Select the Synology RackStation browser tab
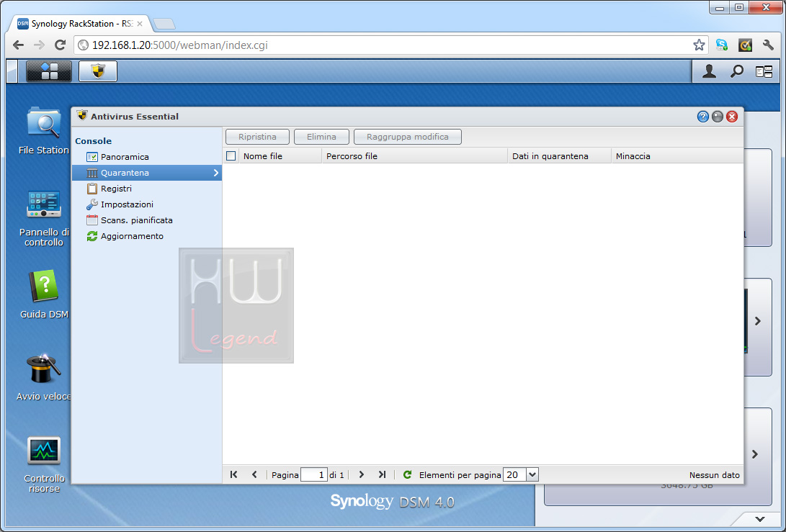Viewport: 786px width, 532px height. point(81,24)
